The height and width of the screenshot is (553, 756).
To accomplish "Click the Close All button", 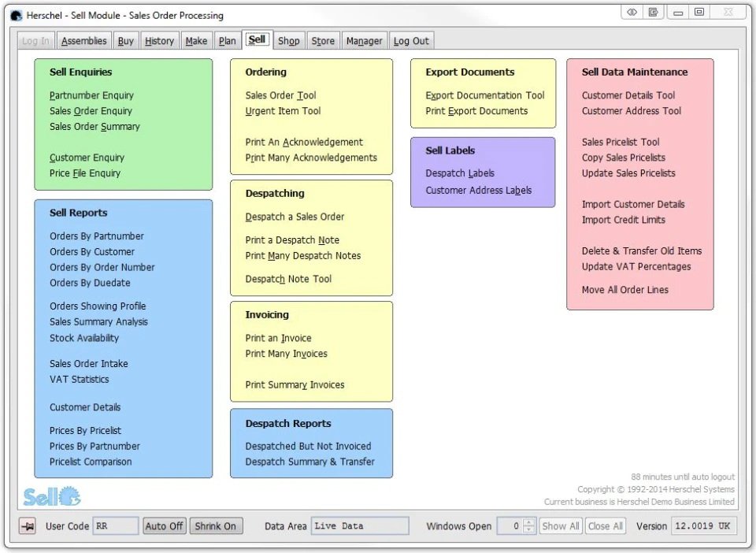I will (x=605, y=526).
